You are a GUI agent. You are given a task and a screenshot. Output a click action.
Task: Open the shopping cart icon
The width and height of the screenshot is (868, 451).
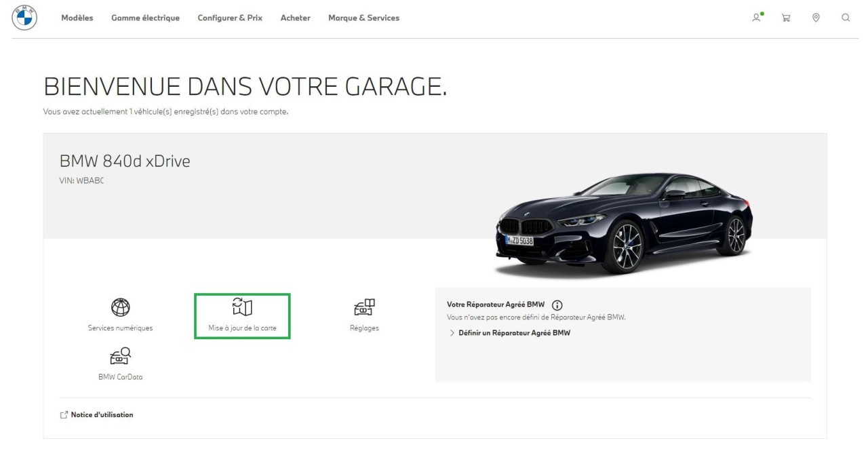click(787, 18)
